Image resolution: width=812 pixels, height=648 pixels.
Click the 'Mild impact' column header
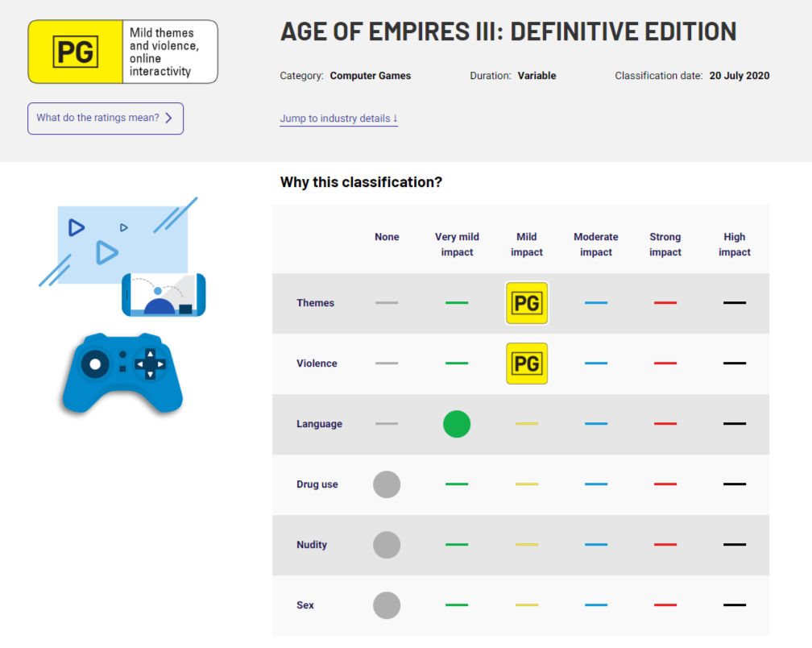527,244
